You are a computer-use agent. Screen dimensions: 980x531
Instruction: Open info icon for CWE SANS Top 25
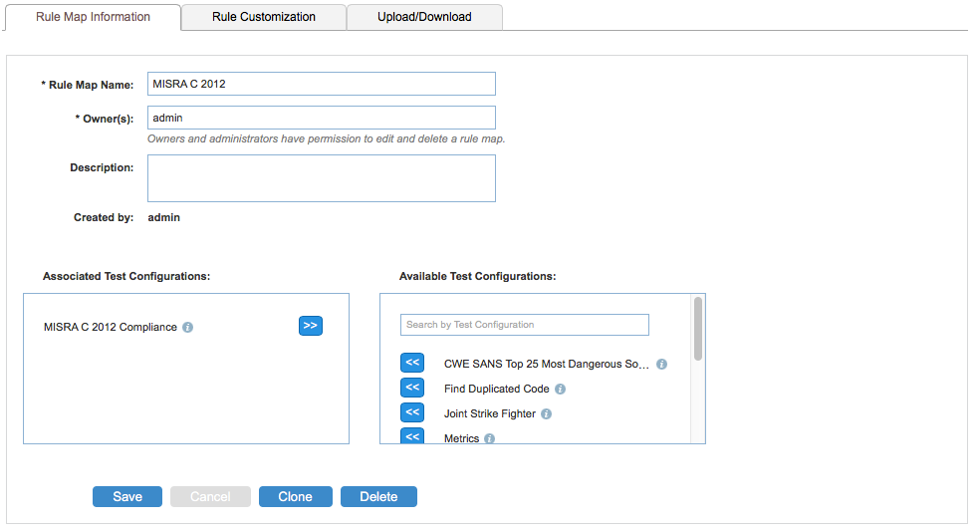point(662,364)
